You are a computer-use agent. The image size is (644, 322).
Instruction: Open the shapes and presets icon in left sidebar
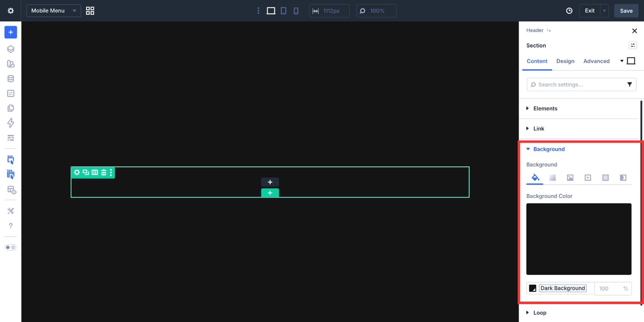tap(11, 64)
